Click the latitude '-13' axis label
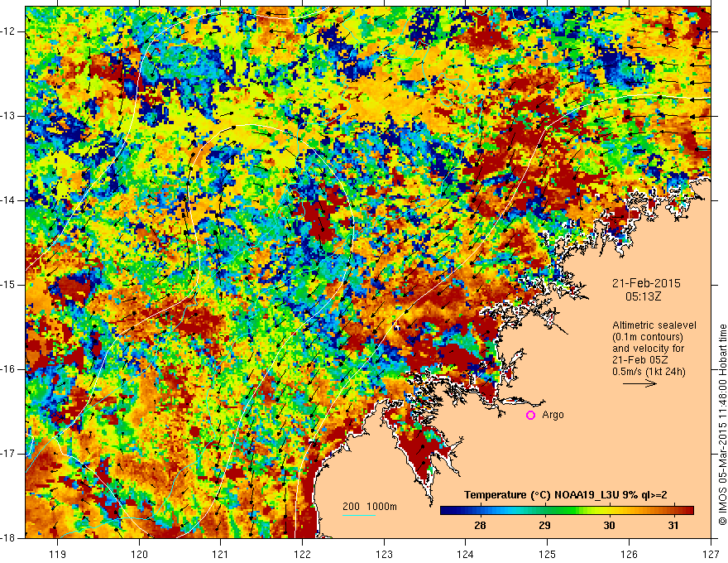Image resolution: width=728 pixels, height=563 pixels. point(8,116)
